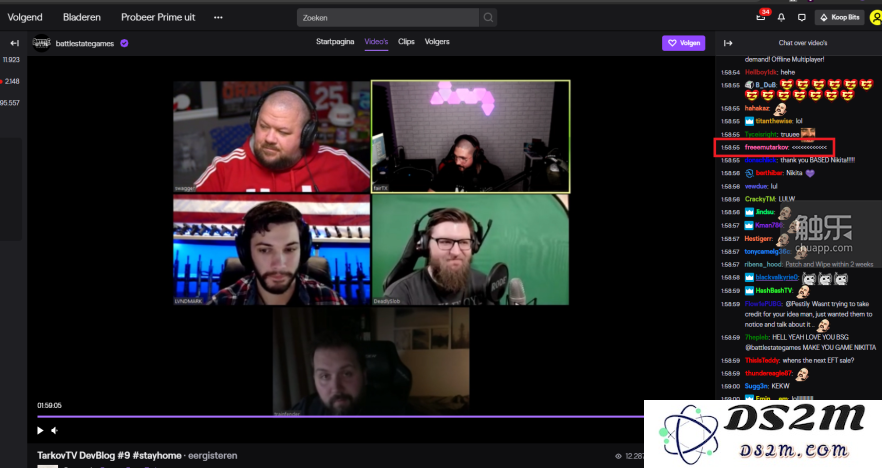Open whispers speech bubble icon
Image resolution: width=882 pixels, height=468 pixels.
pos(802,17)
